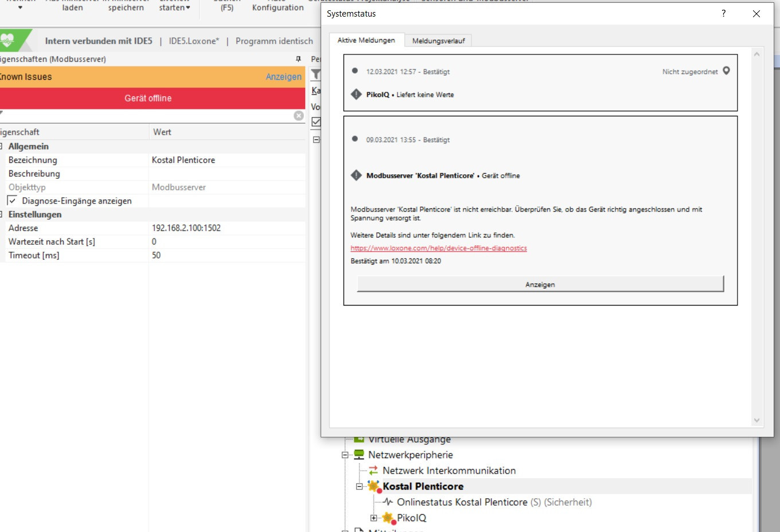Click the Timeout [ms] value field
The width and height of the screenshot is (780, 532).
coord(227,255)
